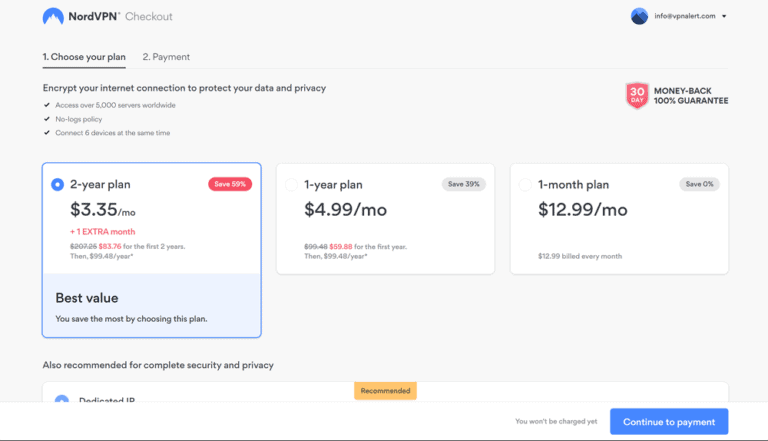Viewport: 768px width, 441px height.
Task: Click the yellow 'Recommended' label
Action: (x=385, y=391)
